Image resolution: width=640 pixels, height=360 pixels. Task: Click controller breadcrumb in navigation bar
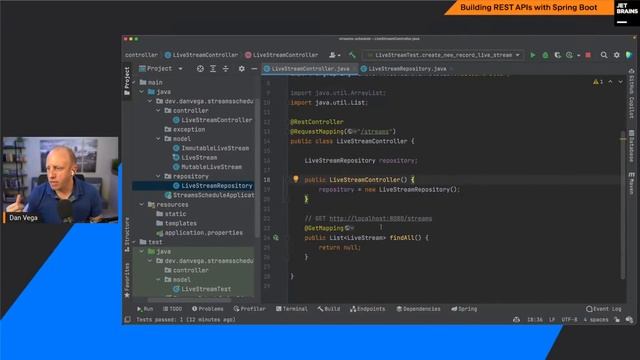141,55
